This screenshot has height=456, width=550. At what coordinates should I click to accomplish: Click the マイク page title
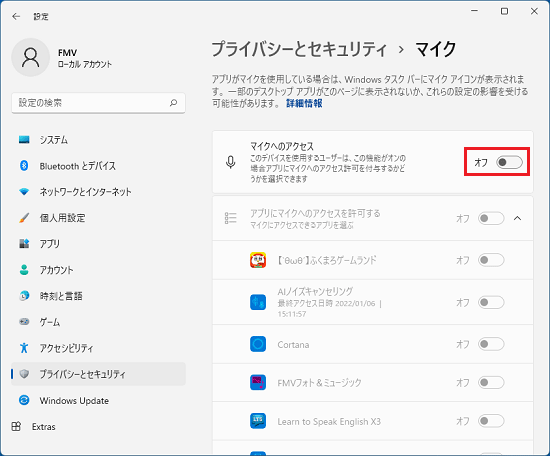click(436, 49)
